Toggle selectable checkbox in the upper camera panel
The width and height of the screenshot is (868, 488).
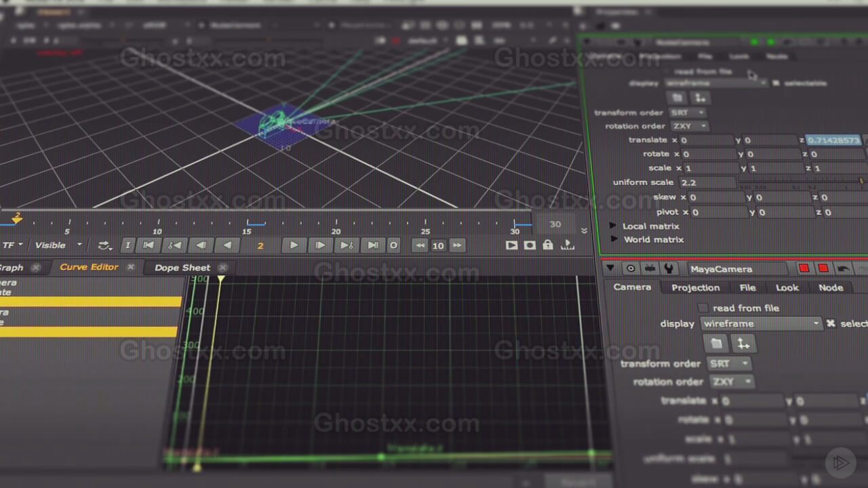pyautogui.click(x=776, y=83)
